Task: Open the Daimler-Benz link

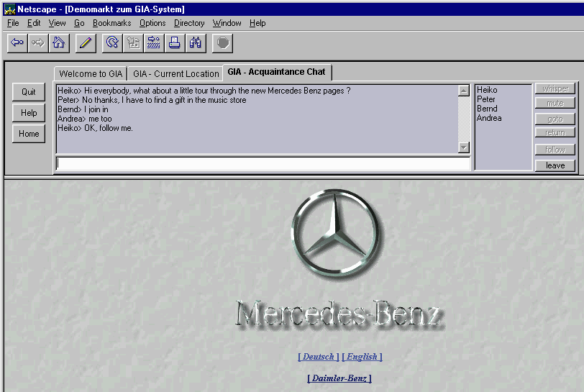Action: (339, 378)
